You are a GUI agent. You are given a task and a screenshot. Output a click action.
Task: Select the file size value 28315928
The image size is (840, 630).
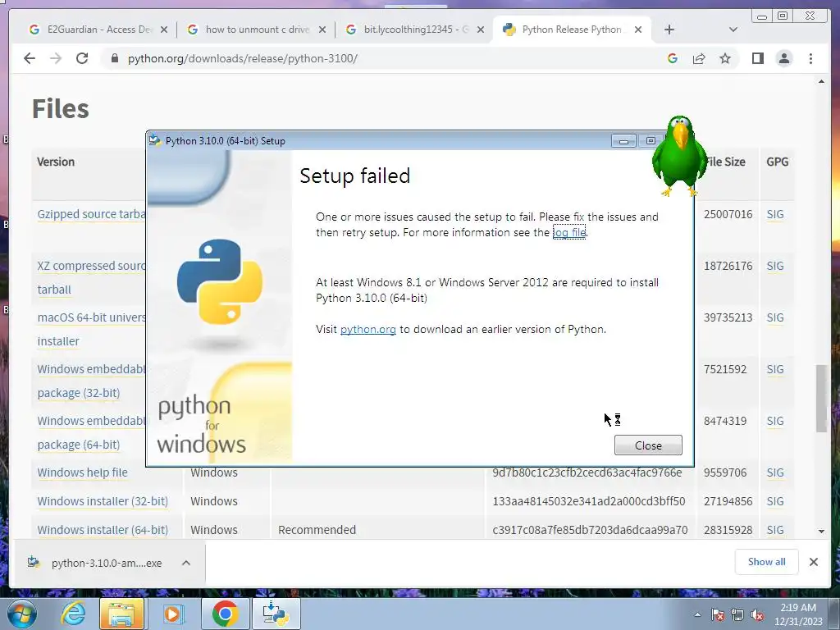[x=728, y=530]
